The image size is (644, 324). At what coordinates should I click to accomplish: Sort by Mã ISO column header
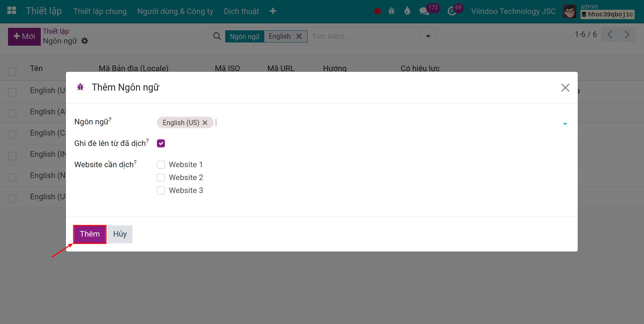(x=227, y=68)
